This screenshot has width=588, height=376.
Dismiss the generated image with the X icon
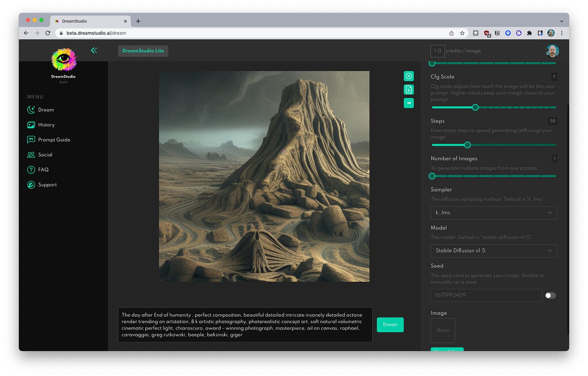[x=408, y=76]
